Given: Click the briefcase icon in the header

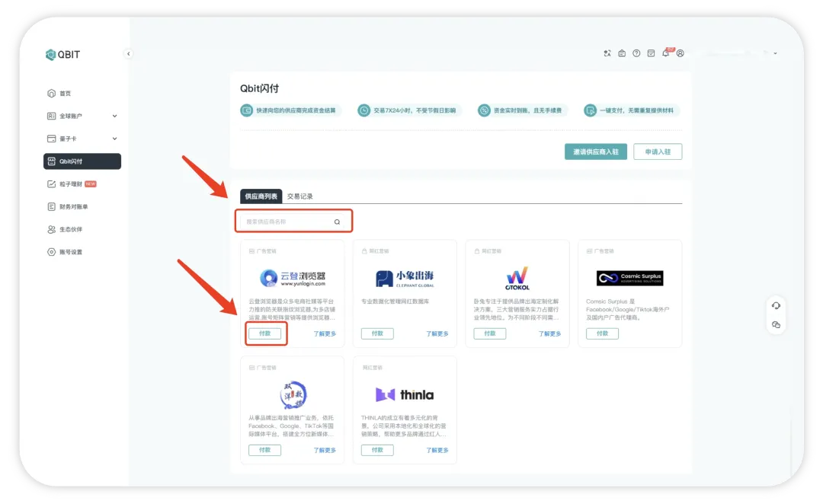Looking at the screenshot, I should (x=622, y=53).
